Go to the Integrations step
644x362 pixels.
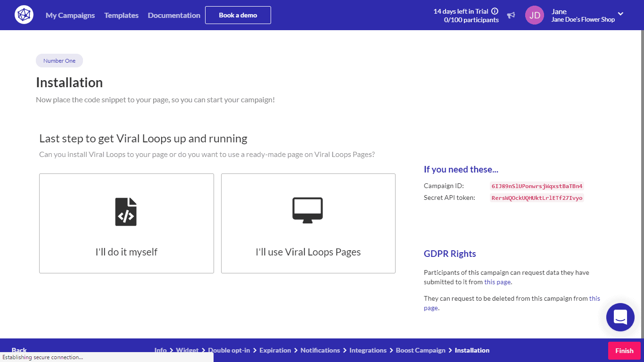(368, 350)
